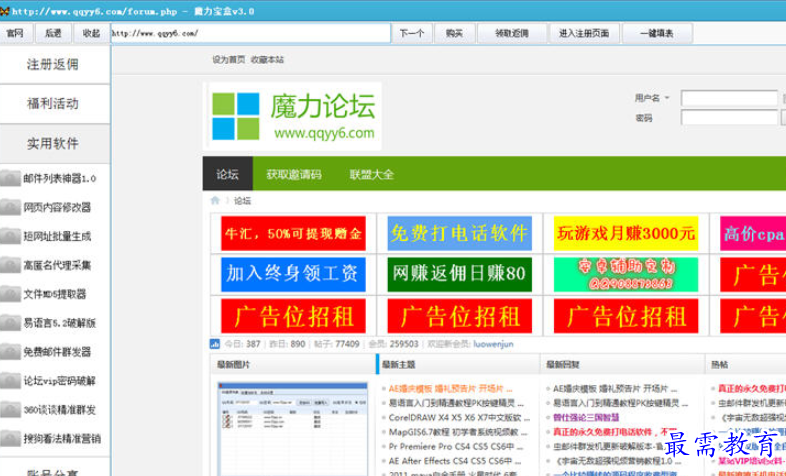The image size is (786, 476).
Task: Open the 最新图片 screenshot thumbnail
Action: pyautogui.click(x=290, y=427)
